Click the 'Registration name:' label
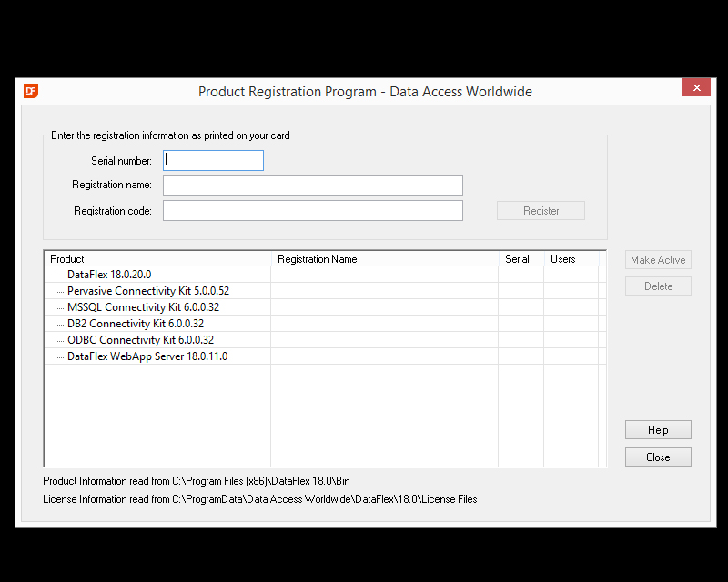 [111, 185]
